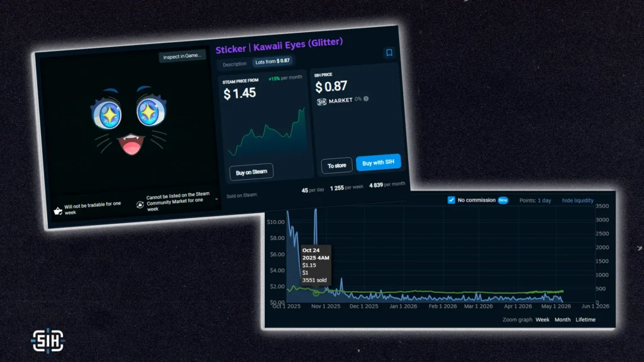
Task: Click '3551 sold' in the graph tooltip
Action: click(x=314, y=280)
